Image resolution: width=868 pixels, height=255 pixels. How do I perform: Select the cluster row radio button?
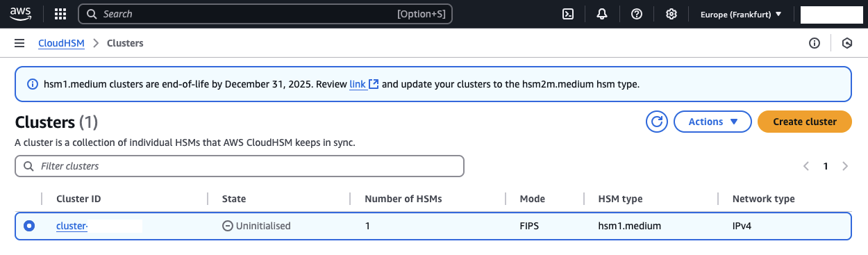click(x=28, y=226)
